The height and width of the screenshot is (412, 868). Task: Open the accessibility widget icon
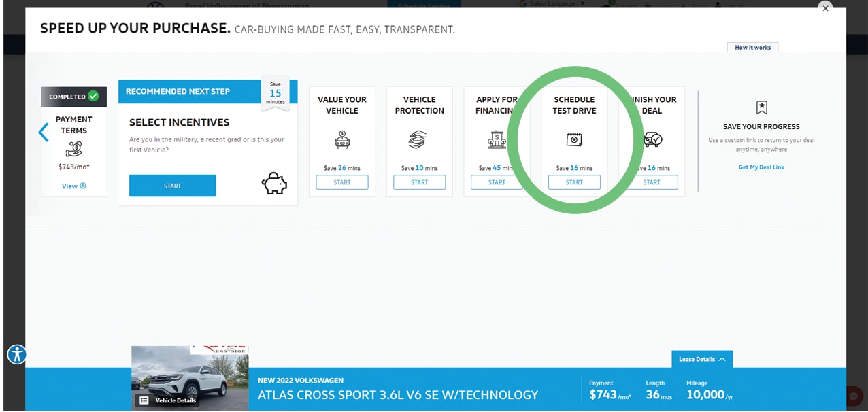pyautogui.click(x=17, y=354)
